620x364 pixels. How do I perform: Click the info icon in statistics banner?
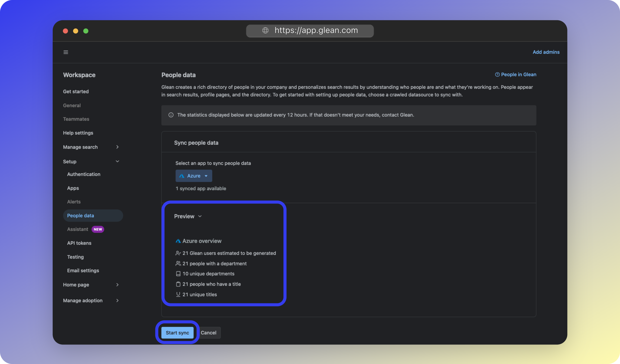tap(171, 115)
